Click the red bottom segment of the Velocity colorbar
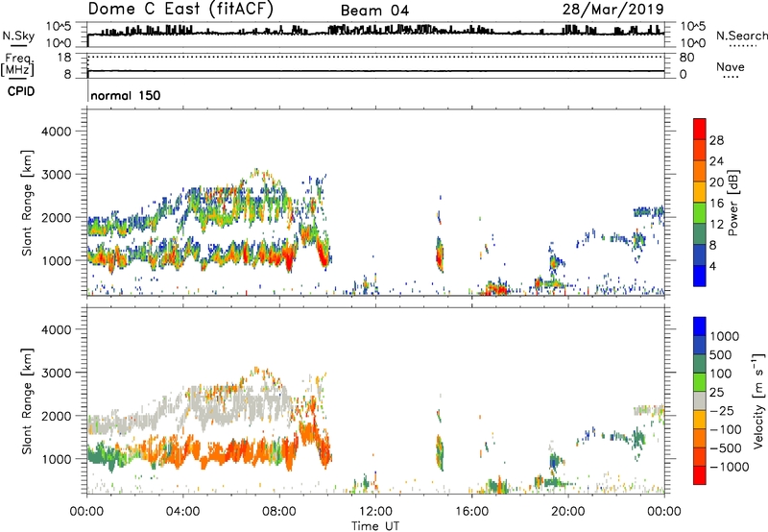Viewport: 768px width, 532px height. (x=700, y=475)
